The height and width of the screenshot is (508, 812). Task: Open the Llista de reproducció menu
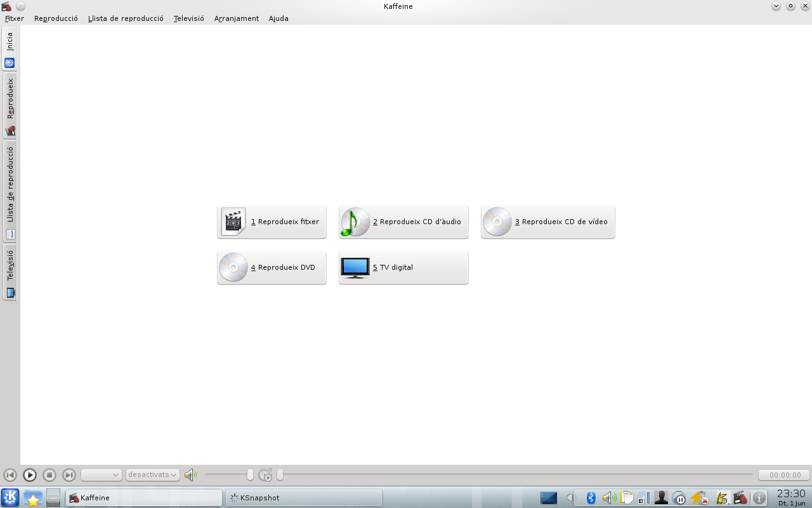[126, 18]
